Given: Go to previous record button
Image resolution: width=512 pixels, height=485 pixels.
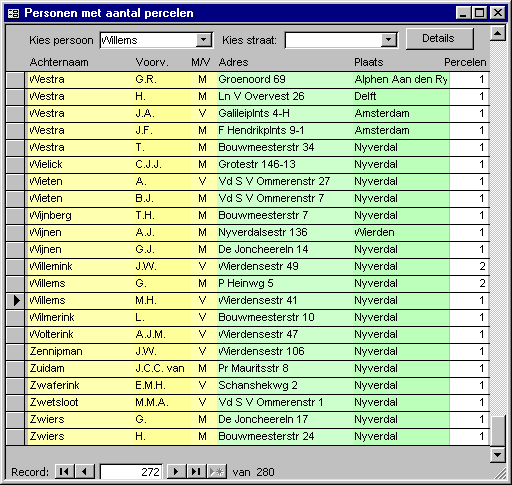Looking at the screenshot, I should [x=85, y=472].
